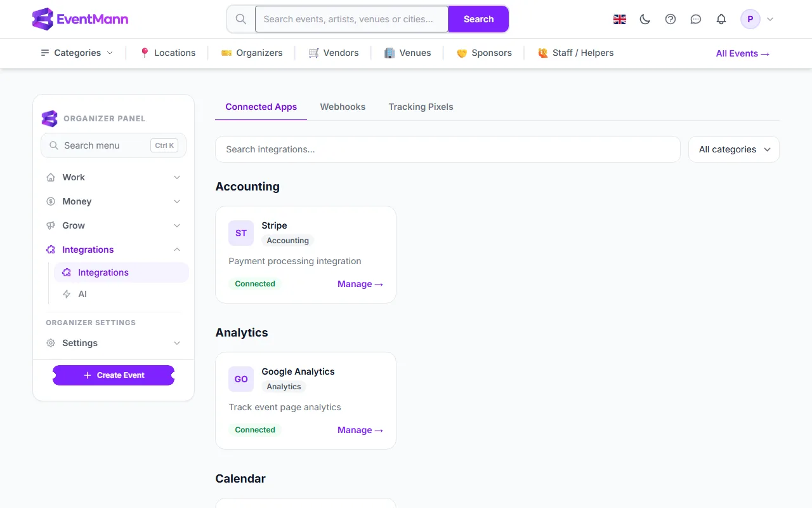Click the Integrations puzzle icon in section header
This screenshot has height=508, width=812.
(51, 250)
